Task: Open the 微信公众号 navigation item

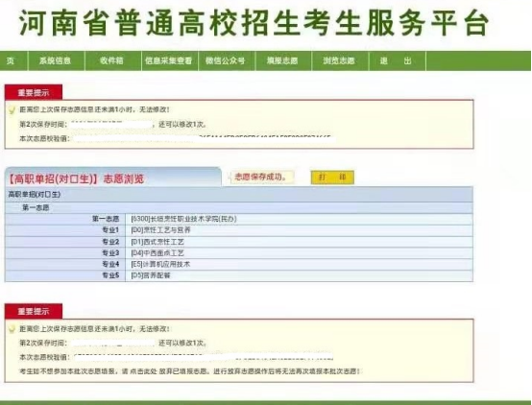Action: [227, 60]
